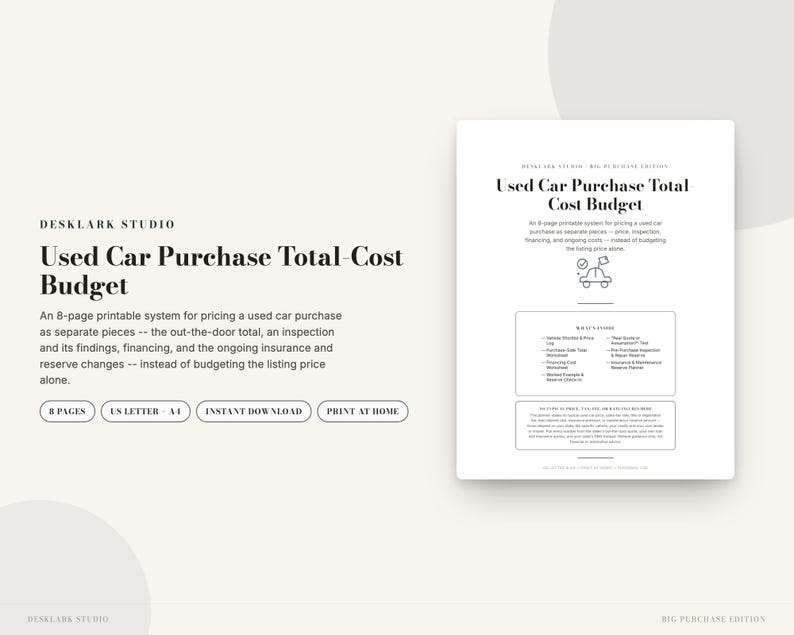Click the cover footer line 'US LETTER & A4'

595,468
